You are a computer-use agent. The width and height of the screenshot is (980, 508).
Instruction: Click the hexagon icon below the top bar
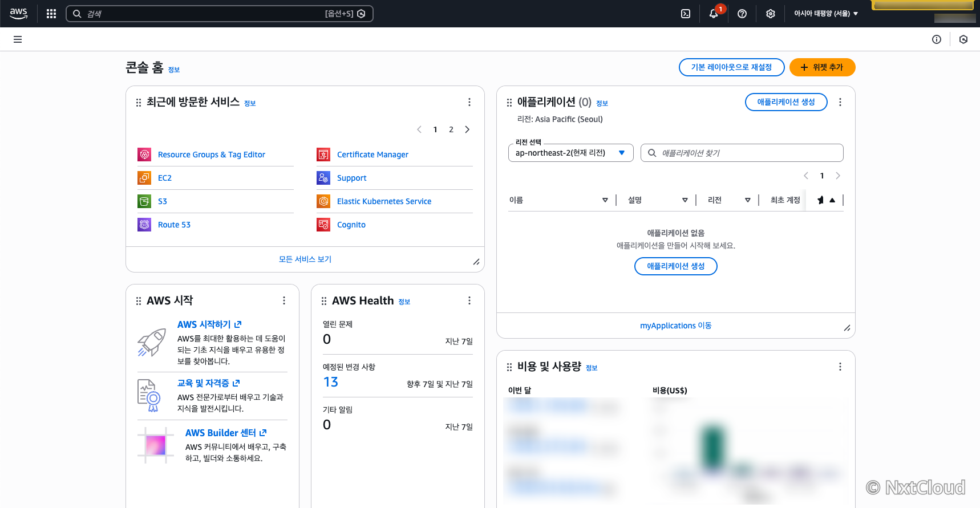(x=963, y=39)
